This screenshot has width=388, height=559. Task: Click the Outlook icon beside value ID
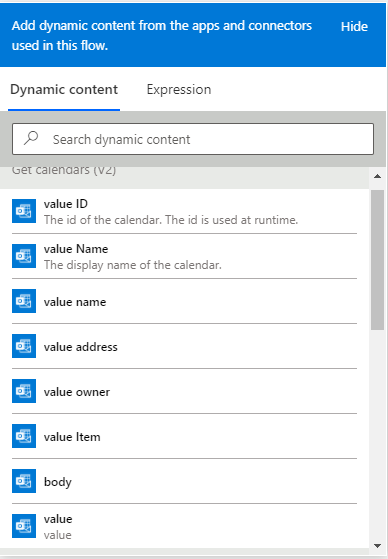tap(24, 211)
